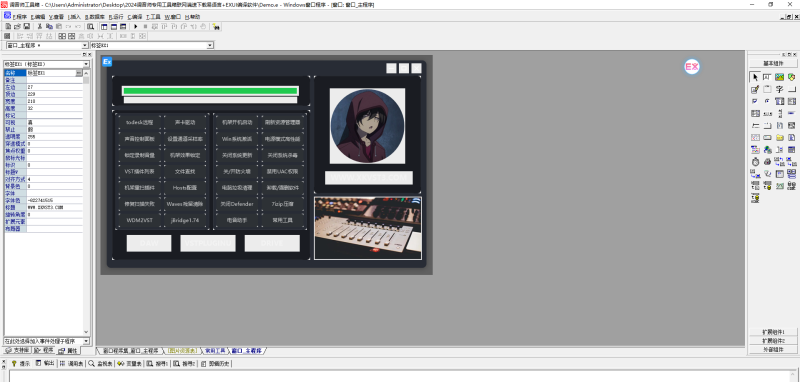The image size is (800, 382).
Task: Open the H.帮助 menu
Action: pos(193,17)
